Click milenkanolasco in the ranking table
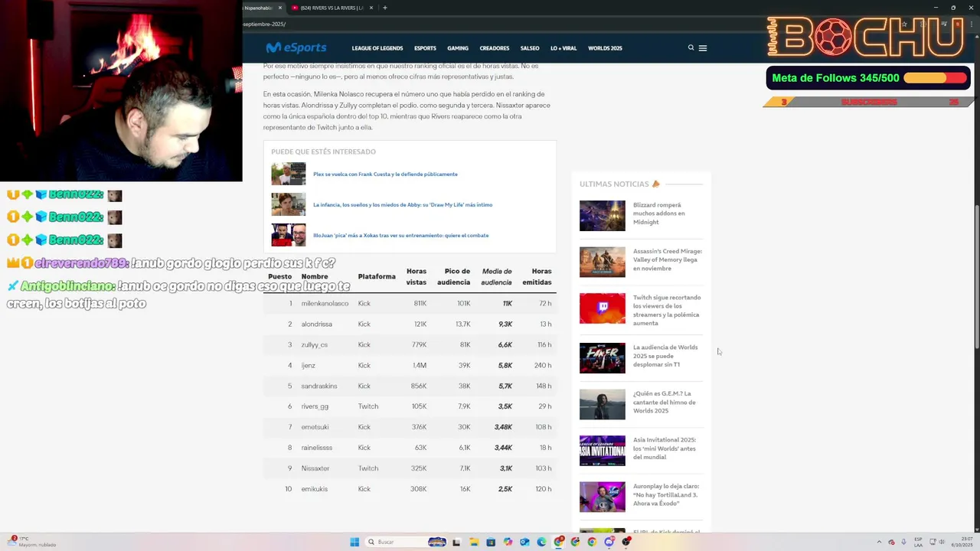 pyautogui.click(x=325, y=303)
